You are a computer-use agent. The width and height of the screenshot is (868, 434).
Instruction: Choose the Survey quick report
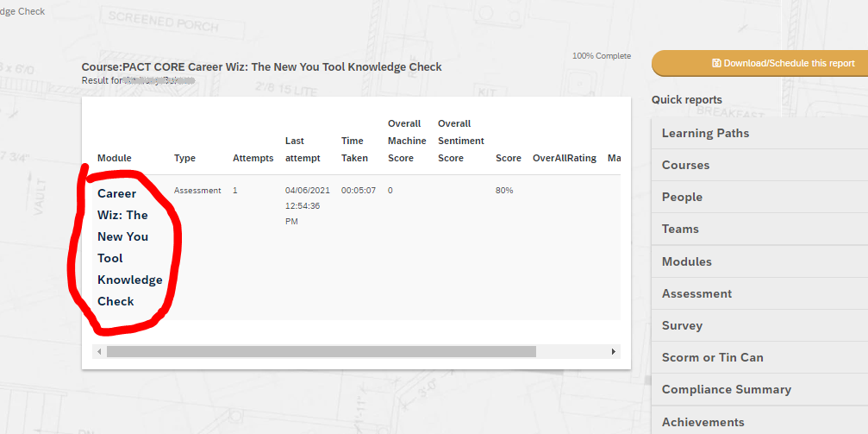click(x=682, y=325)
